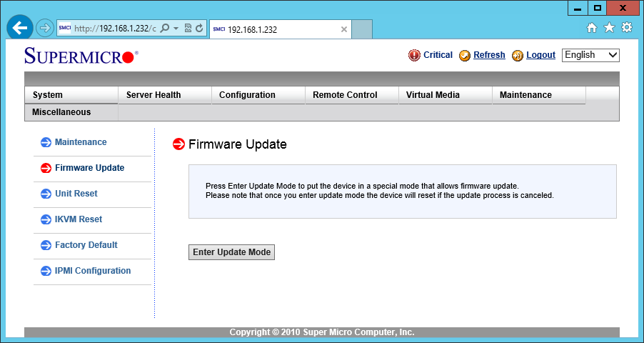Click the blue arrow icon beside IKVM Reset
The width and height of the screenshot is (644, 343).
[x=46, y=219]
